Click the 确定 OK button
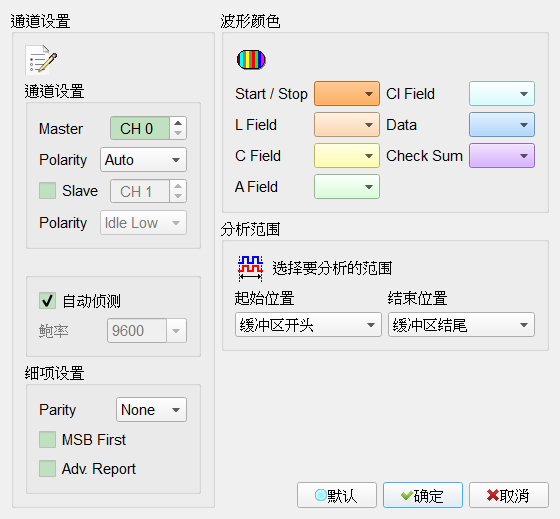 coord(423,495)
